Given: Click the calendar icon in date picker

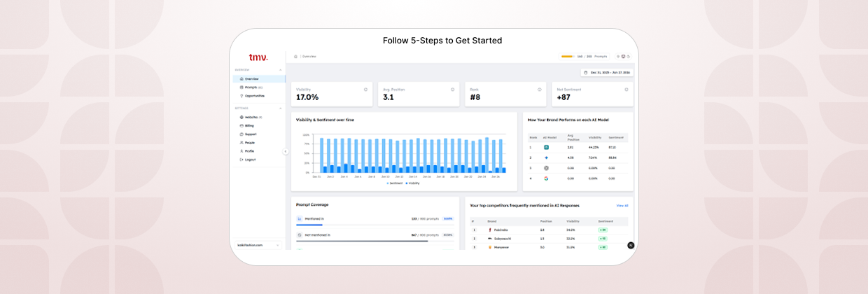Looking at the screenshot, I should tap(586, 72).
